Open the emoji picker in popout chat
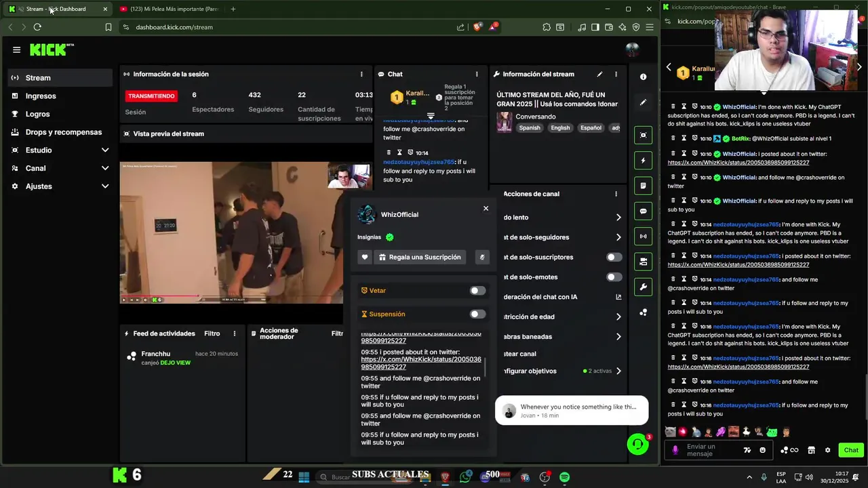Image resolution: width=868 pixels, height=488 pixels. point(762,450)
